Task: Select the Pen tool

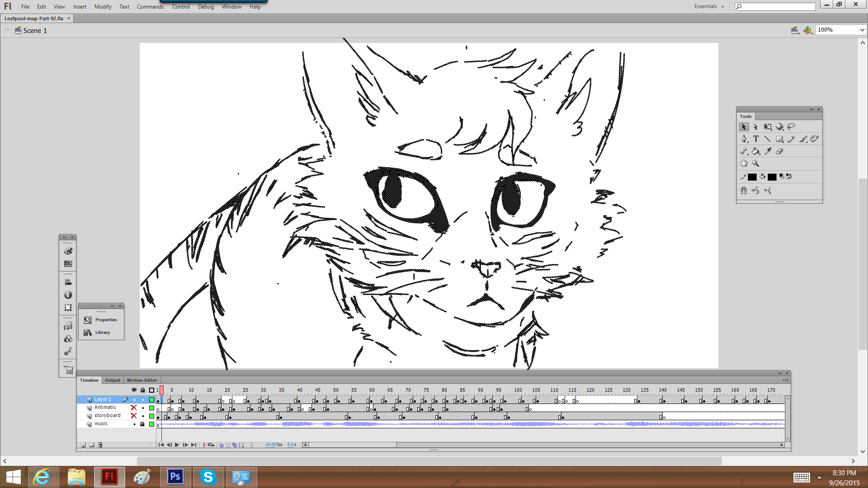Action: tap(744, 139)
